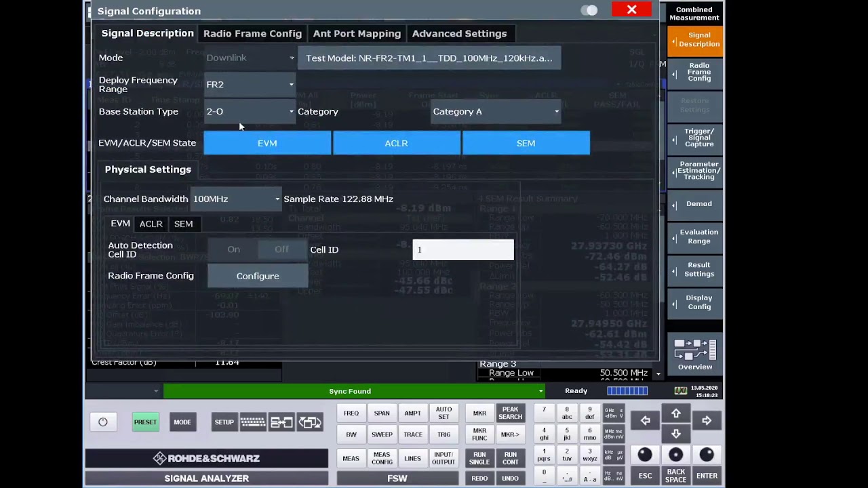The width and height of the screenshot is (868, 488).
Task: Click keypad key 0
Action: point(544,475)
